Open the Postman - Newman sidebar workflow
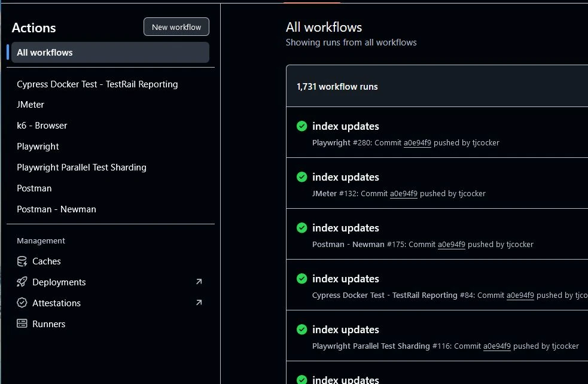 click(56, 209)
